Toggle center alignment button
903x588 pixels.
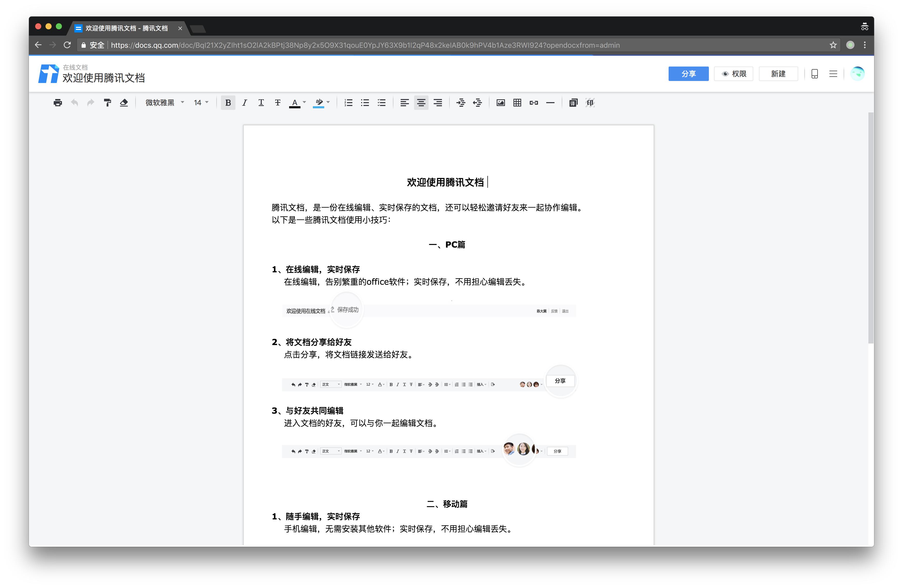421,103
